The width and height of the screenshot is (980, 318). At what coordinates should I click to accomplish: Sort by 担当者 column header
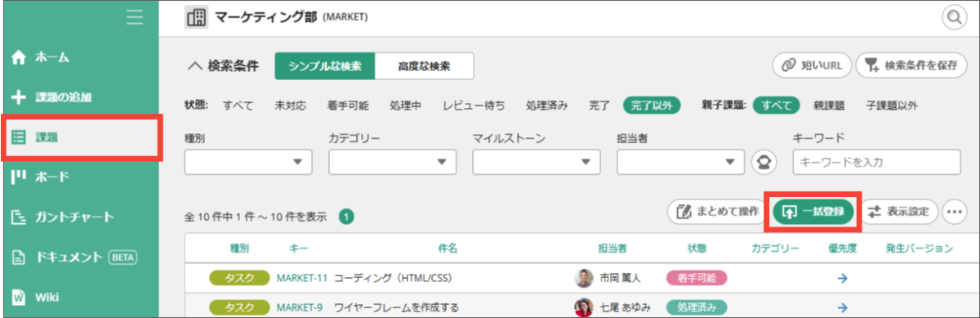612,248
